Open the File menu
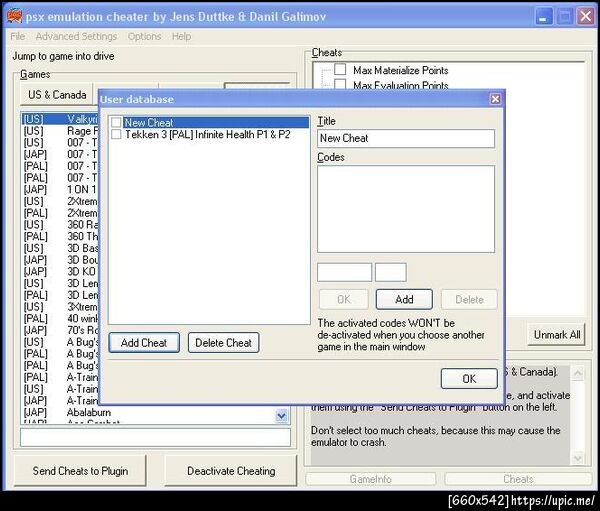The width and height of the screenshot is (600, 511). point(18,36)
